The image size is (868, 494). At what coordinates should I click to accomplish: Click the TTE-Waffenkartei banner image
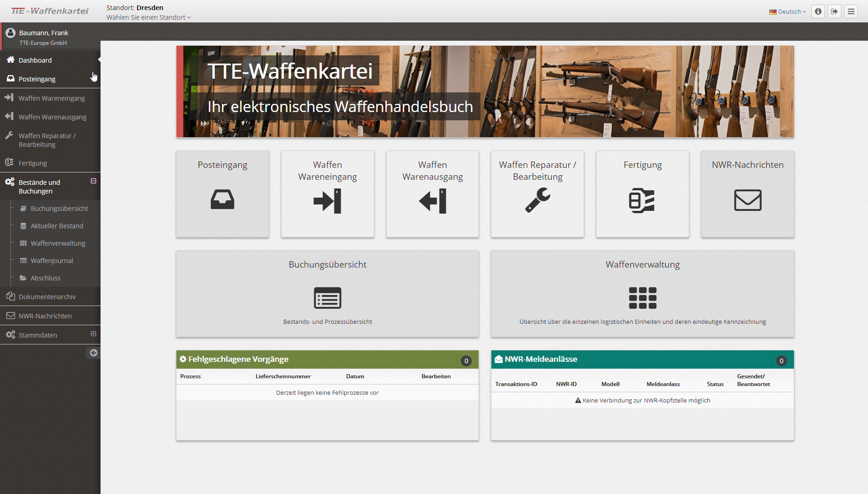(485, 91)
